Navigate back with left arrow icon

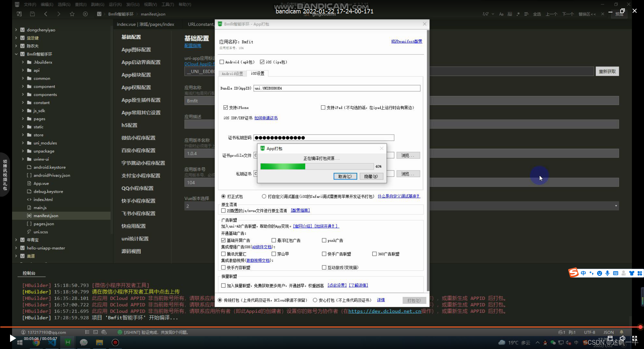click(x=46, y=14)
